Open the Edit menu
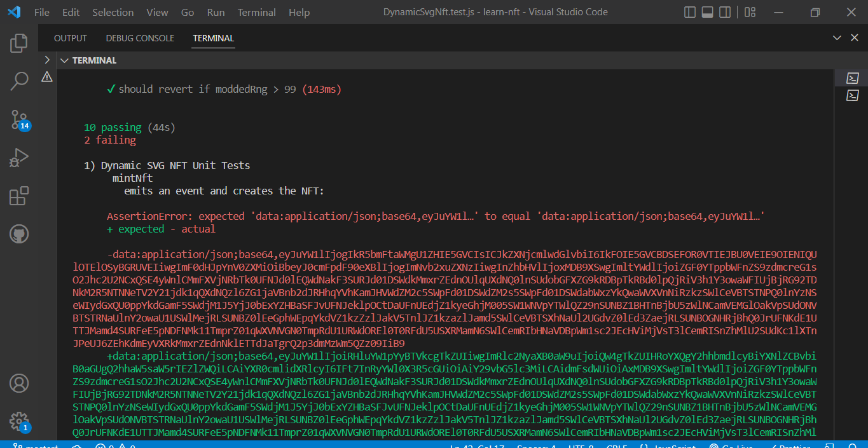The image size is (868, 448). pos(71,12)
